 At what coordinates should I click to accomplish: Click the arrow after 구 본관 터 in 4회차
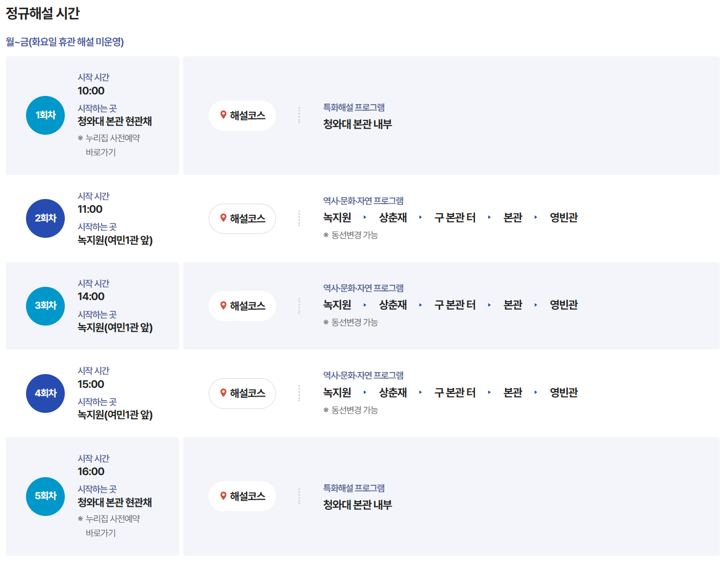pos(489,392)
